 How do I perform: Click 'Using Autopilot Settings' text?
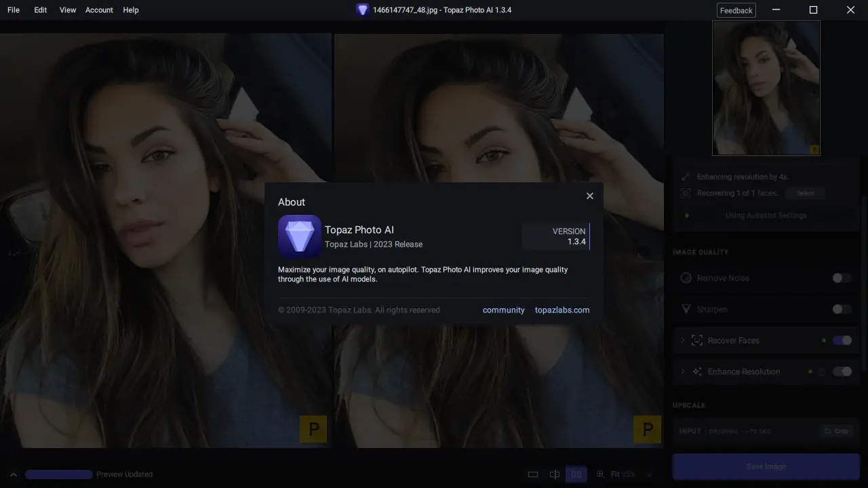pyautogui.click(x=766, y=215)
